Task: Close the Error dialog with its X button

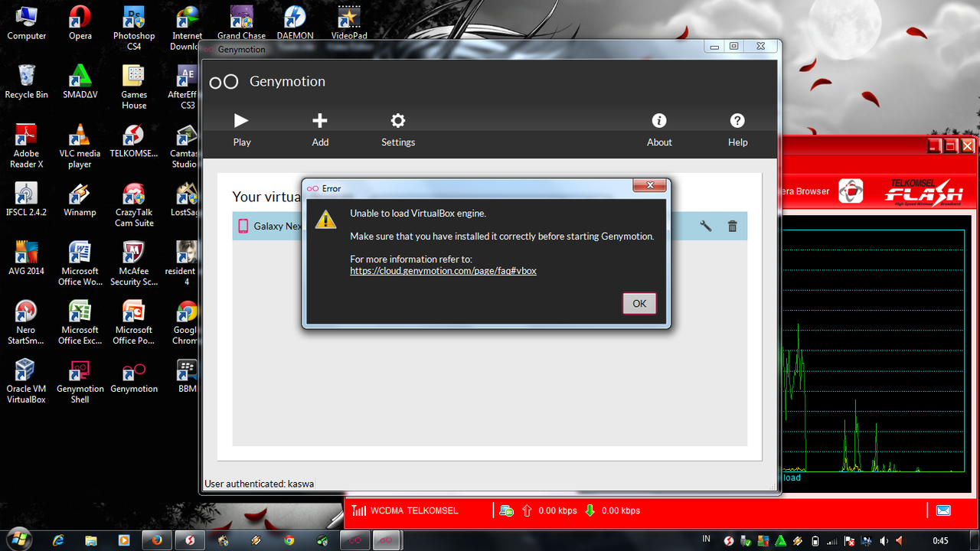Action: [650, 186]
